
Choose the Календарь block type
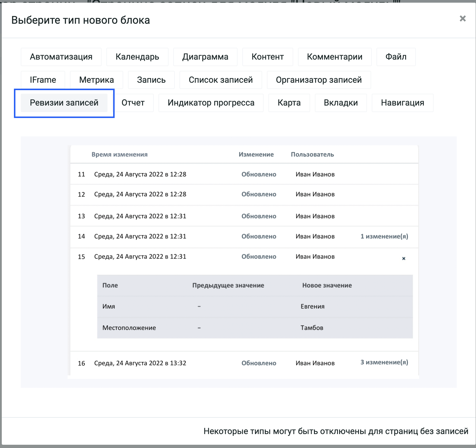click(137, 57)
